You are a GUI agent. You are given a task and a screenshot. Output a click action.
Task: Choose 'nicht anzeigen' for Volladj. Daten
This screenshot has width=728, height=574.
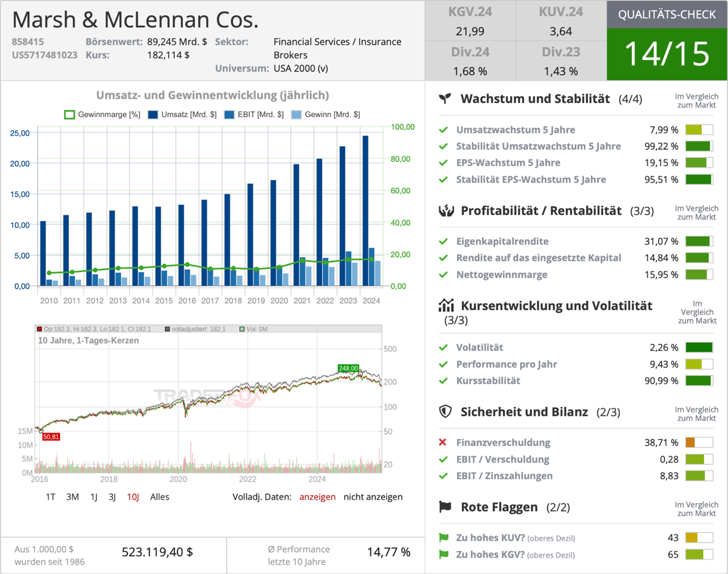click(x=373, y=497)
